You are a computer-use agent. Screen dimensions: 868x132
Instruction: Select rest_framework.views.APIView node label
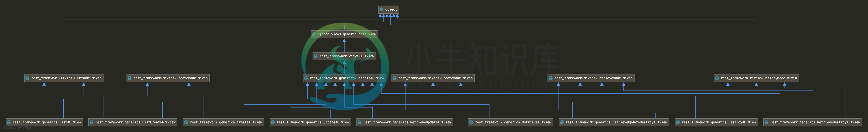coord(347,56)
